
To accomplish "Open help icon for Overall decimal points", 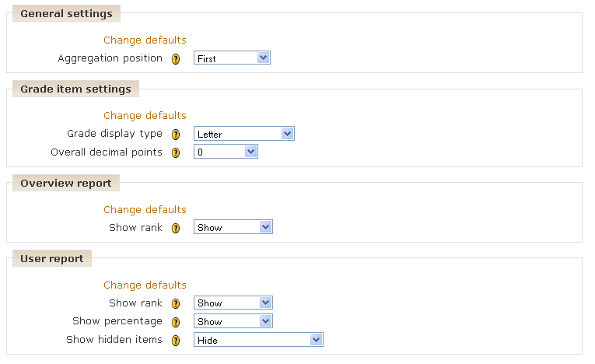I will click(x=175, y=152).
